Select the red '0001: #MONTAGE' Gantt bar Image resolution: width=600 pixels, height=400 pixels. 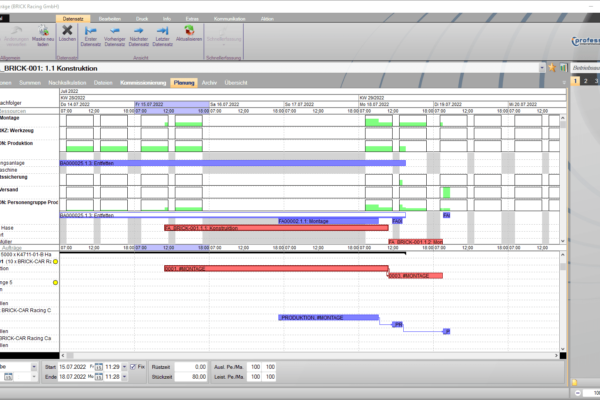[276, 269]
